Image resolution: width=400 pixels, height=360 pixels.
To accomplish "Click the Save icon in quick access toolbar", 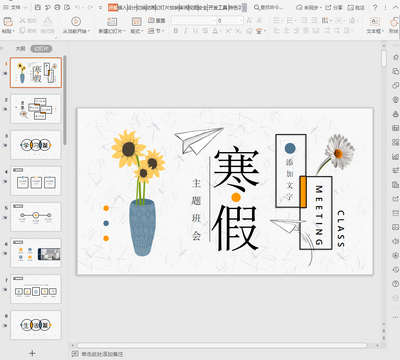I will pyautogui.click(x=38, y=7).
